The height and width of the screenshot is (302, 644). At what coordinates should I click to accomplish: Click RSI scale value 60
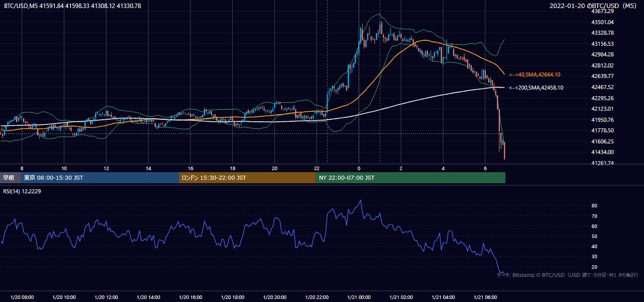tap(595, 226)
